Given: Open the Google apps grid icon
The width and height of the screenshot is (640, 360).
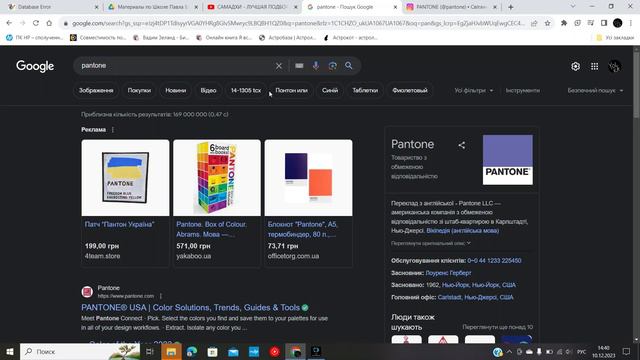Looking at the screenshot, I should (x=594, y=66).
